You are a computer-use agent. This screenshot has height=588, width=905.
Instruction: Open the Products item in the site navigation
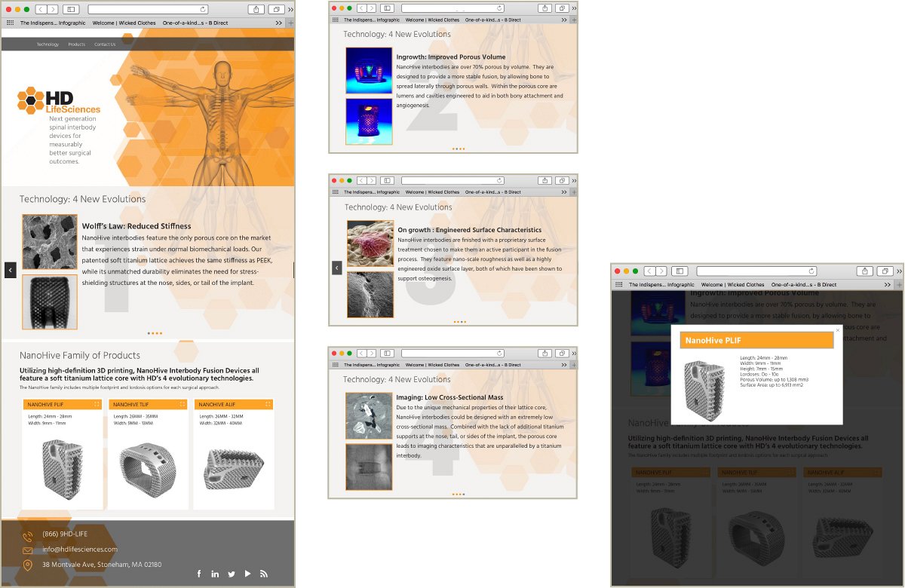point(76,44)
